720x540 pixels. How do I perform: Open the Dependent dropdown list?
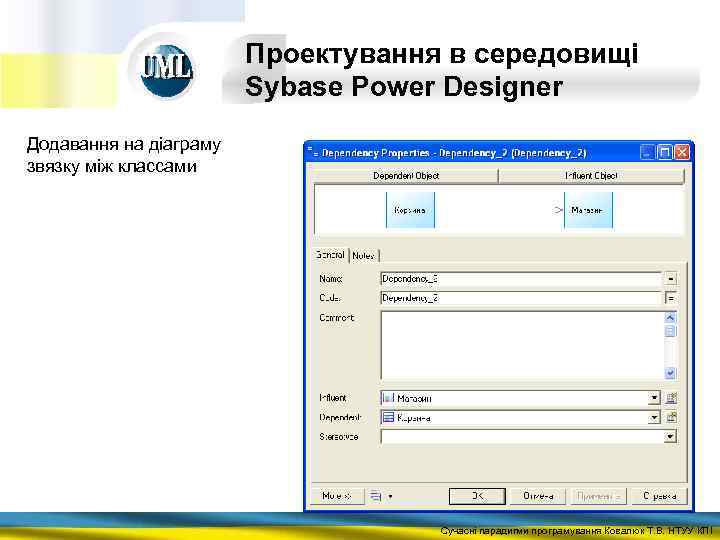(x=654, y=417)
